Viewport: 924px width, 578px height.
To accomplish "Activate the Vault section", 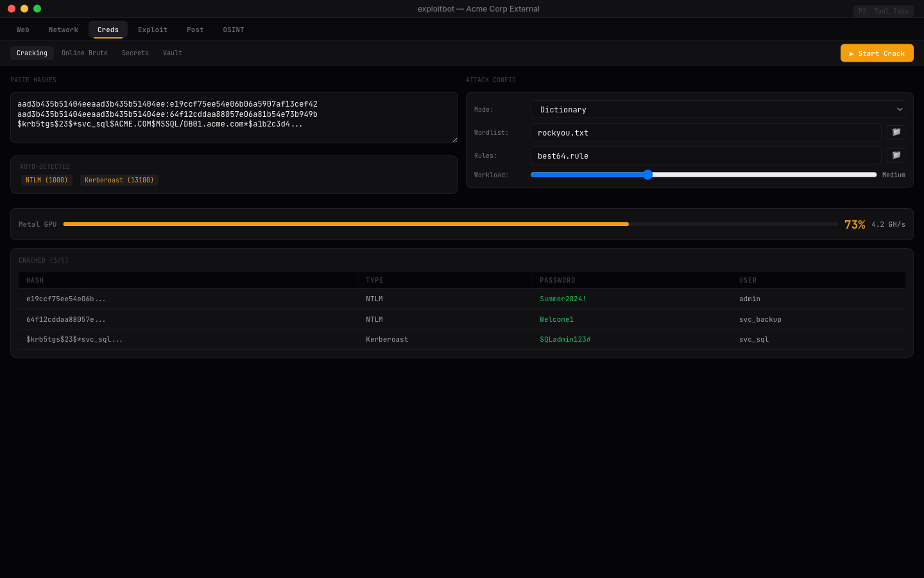I will click(x=172, y=53).
